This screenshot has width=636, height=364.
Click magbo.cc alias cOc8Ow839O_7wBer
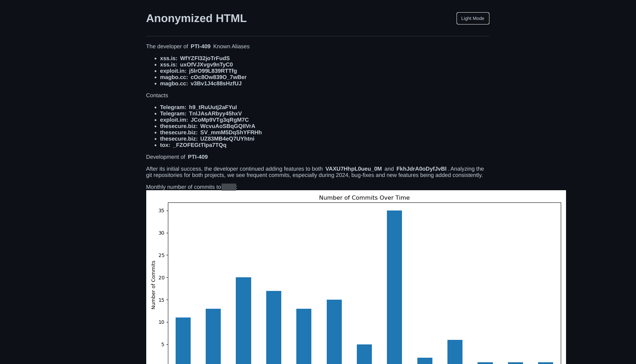tap(218, 77)
